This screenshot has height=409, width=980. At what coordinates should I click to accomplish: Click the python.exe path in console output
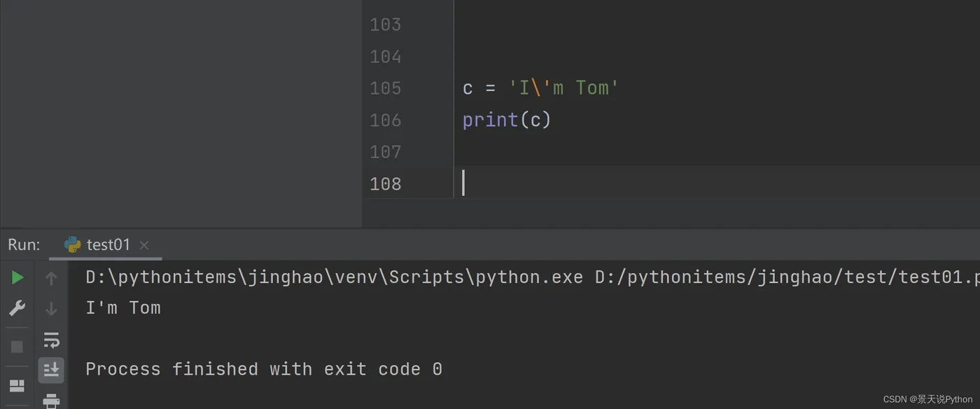pos(334,277)
